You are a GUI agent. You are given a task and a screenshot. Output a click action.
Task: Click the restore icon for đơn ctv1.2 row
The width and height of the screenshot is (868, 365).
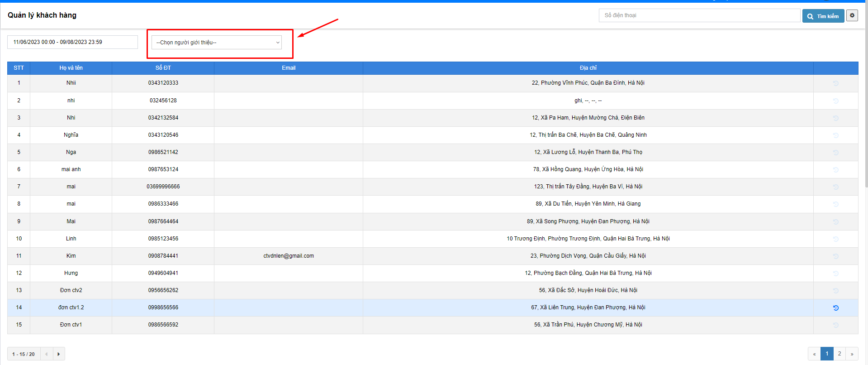tap(836, 308)
